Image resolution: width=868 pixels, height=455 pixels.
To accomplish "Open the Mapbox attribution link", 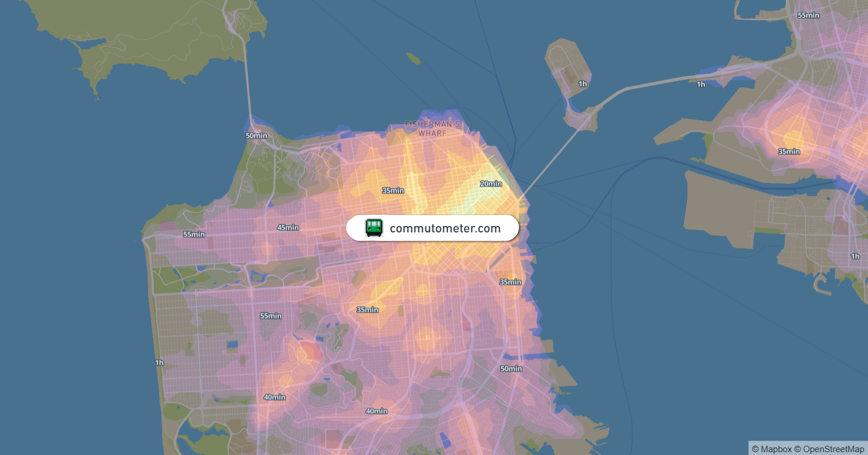I will tap(771, 449).
